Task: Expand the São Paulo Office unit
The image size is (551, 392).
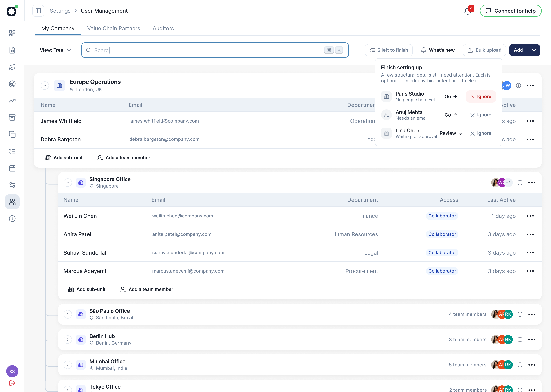Action: [68, 314]
